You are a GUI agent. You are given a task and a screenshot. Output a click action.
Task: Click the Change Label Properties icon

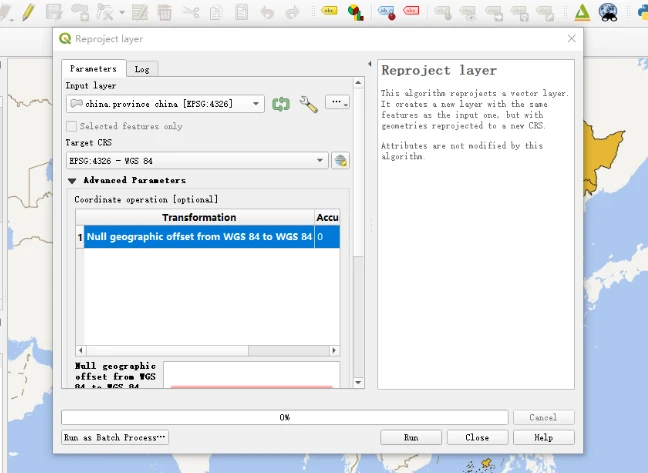[545, 12]
